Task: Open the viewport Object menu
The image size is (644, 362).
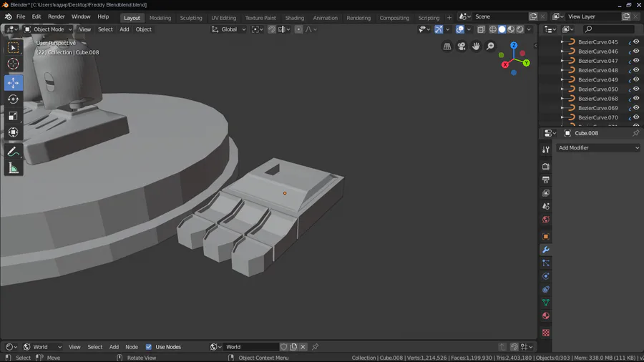Action: click(x=143, y=29)
